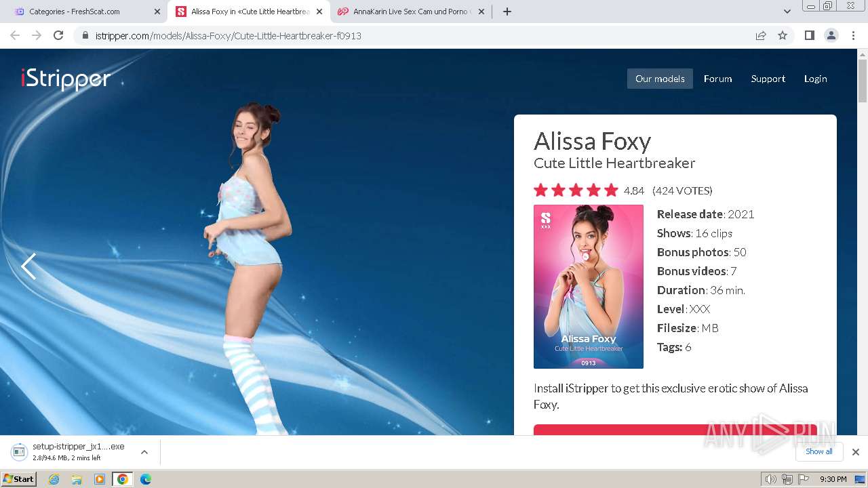Click the Chrome taskbar icon

pyautogui.click(x=123, y=479)
